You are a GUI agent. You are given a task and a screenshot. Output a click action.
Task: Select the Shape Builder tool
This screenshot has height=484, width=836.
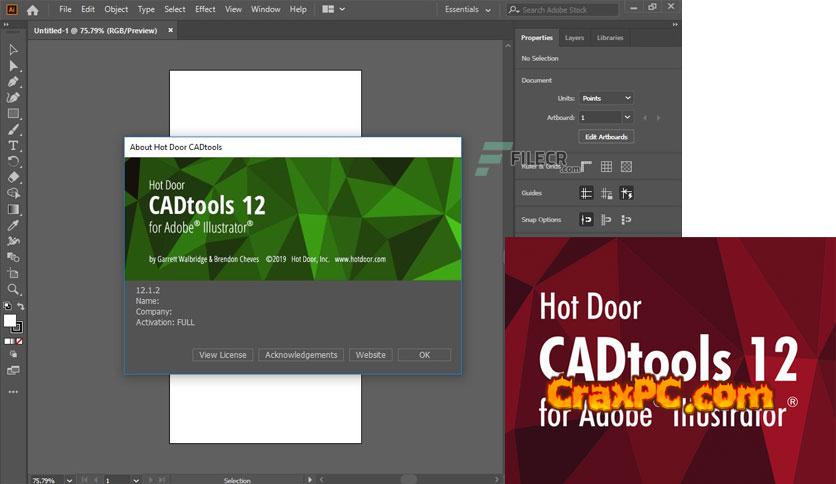click(13, 193)
